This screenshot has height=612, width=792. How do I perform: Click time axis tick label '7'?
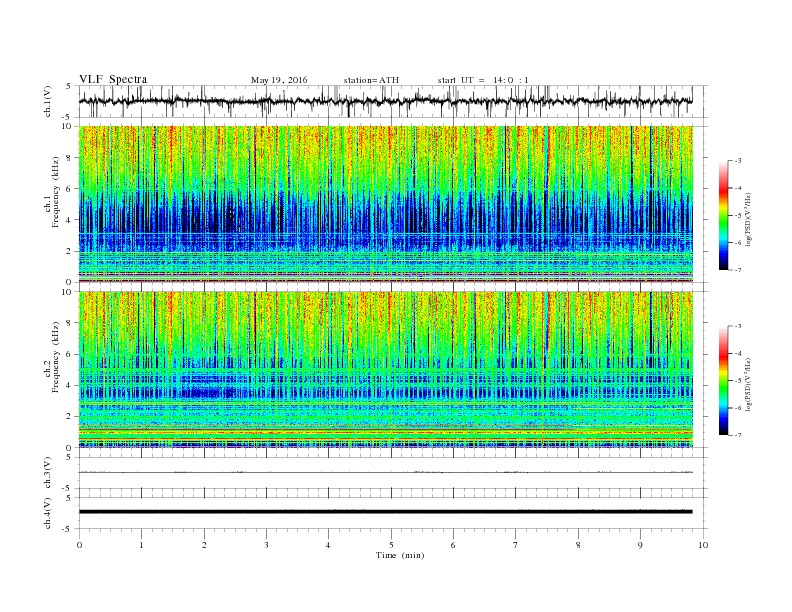click(x=516, y=545)
